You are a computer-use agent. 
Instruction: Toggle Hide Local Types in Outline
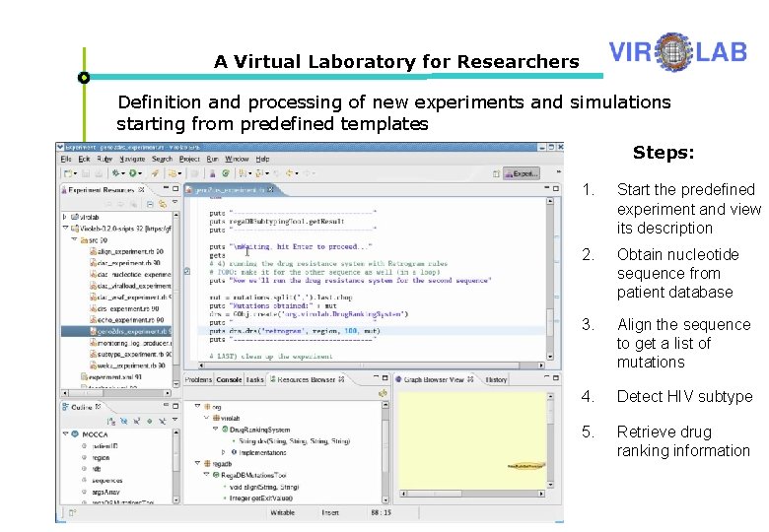click(x=163, y=422)
